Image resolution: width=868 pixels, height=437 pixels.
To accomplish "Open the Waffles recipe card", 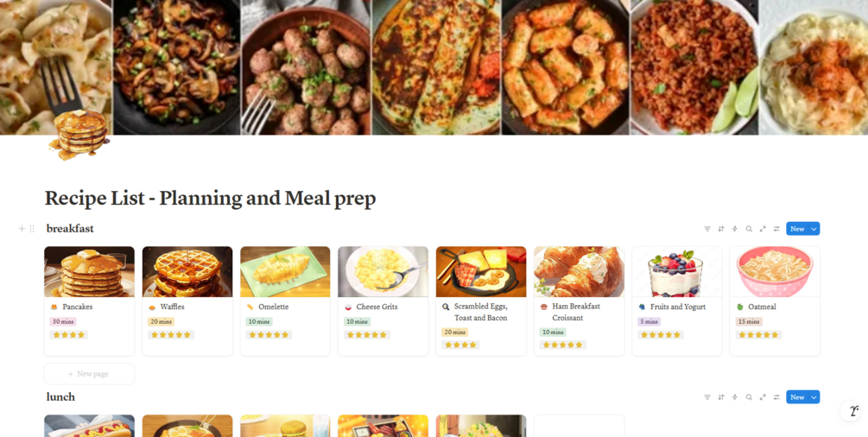I will point(187,300).
